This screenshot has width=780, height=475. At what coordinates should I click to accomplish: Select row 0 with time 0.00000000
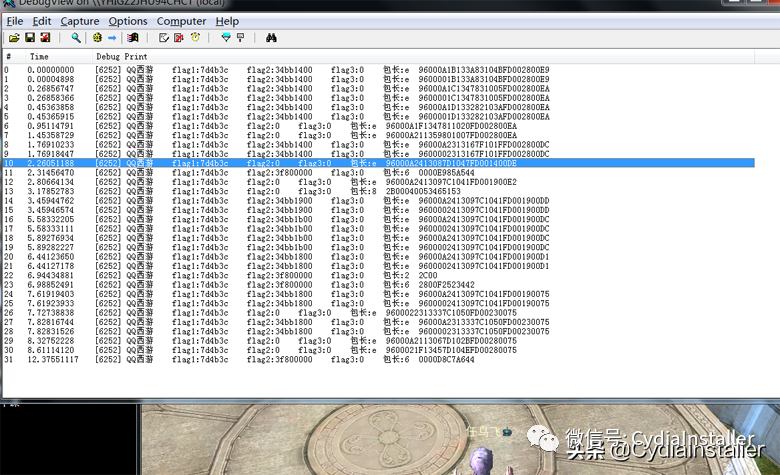[379, 70]
